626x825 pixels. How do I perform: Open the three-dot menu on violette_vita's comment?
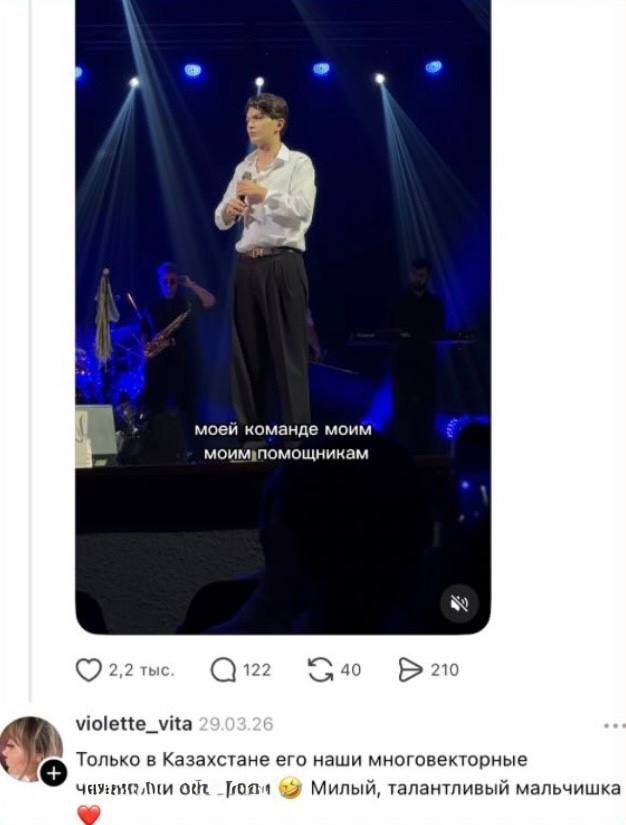[x=612, y=725]
